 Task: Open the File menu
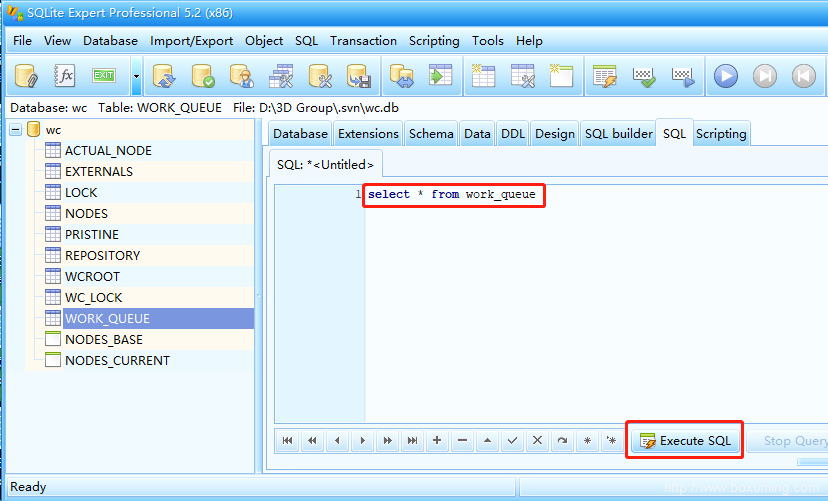[x=22, y=41]
